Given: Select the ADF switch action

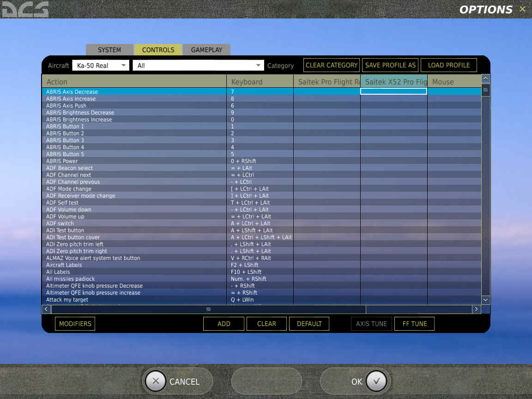Looking at the screenshot, I should [60, 223].
